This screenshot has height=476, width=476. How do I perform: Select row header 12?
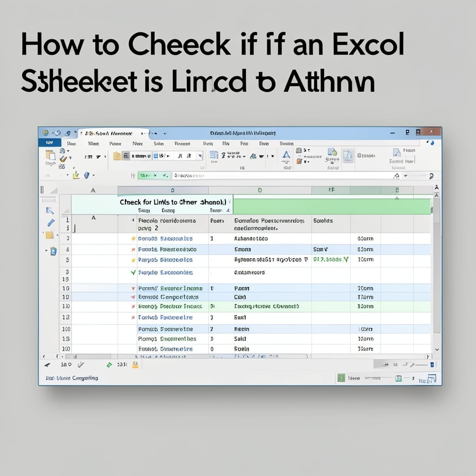[66, 317]
